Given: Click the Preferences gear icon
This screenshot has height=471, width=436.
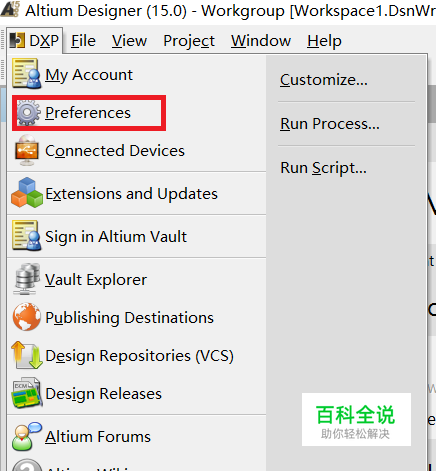Looking at the screenshot, I should click(28, 113).
